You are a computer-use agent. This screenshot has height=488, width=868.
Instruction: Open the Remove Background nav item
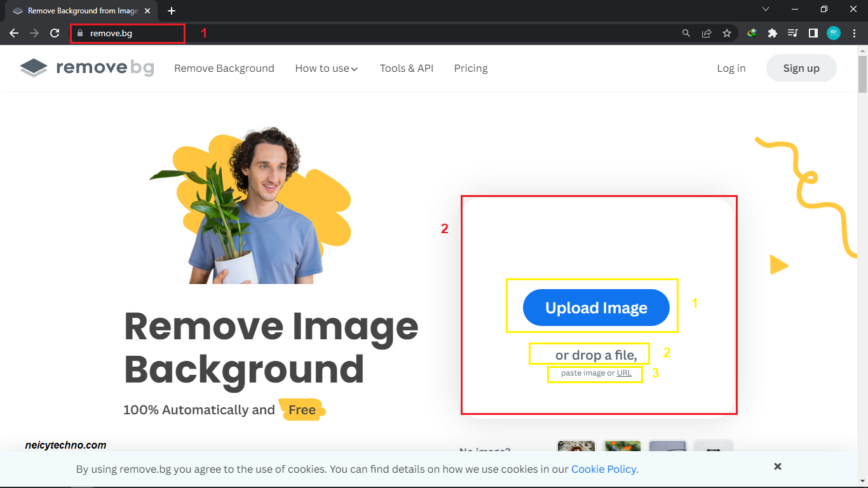tap(224, 68)
